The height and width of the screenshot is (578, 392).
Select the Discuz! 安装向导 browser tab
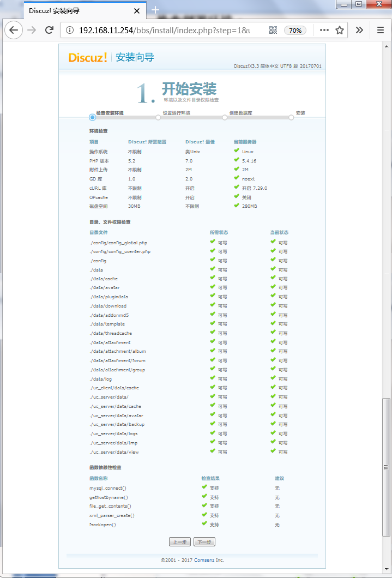[x=85, y=11]
